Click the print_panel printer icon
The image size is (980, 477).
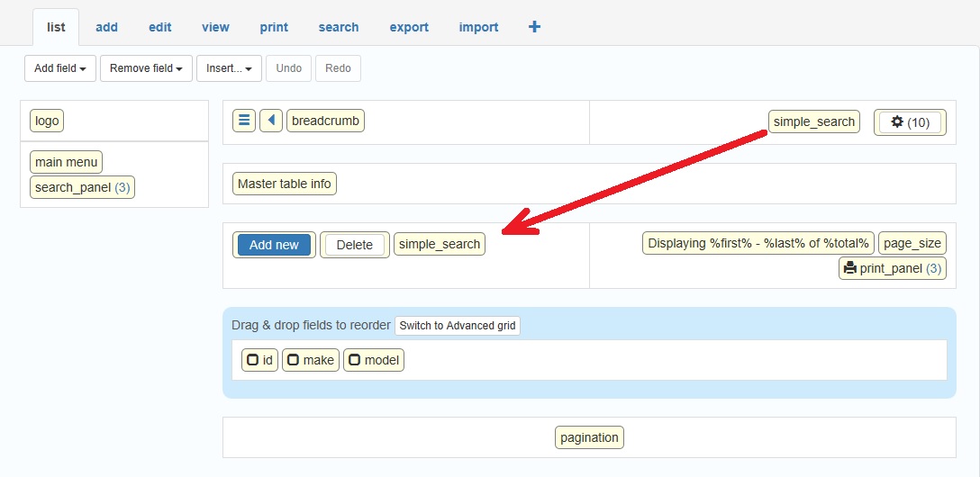(849, 268)
